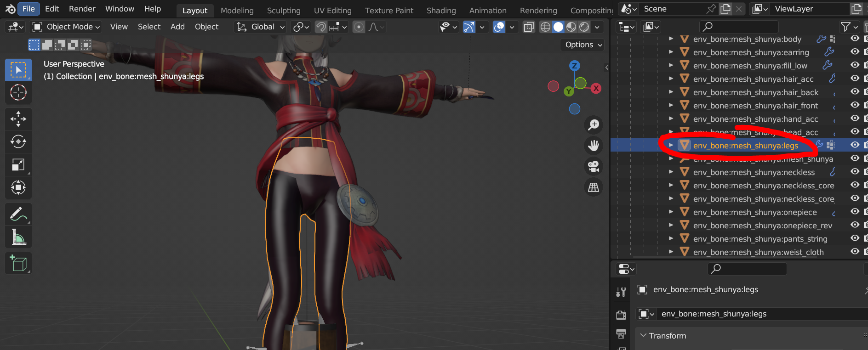Toggle eye icon for shunya:legs
The height and width of the screenshot is (350, 868).
coord(855,145)
